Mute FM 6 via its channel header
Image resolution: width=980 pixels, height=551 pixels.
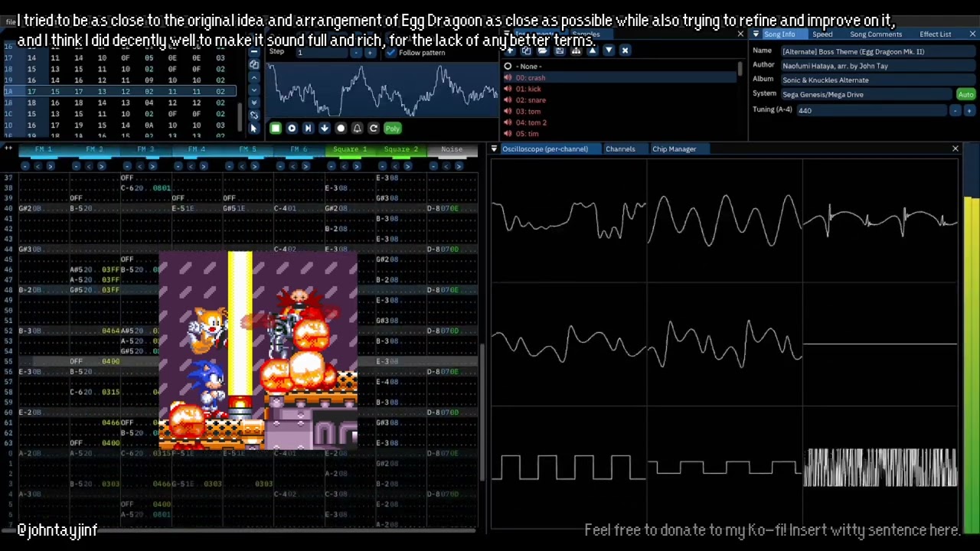pos(299,149)
